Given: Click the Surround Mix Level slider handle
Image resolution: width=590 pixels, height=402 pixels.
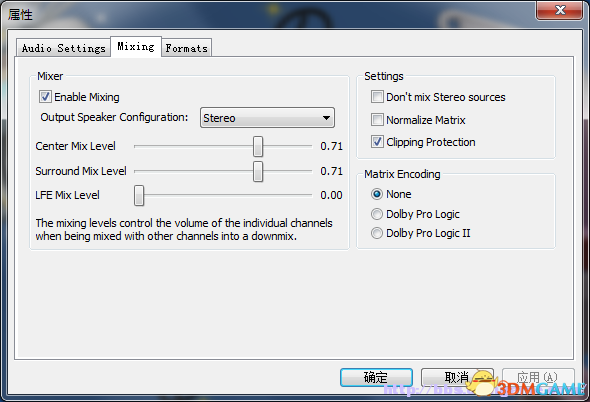Looking at the screenshot, I should click(x=258, y=172).
